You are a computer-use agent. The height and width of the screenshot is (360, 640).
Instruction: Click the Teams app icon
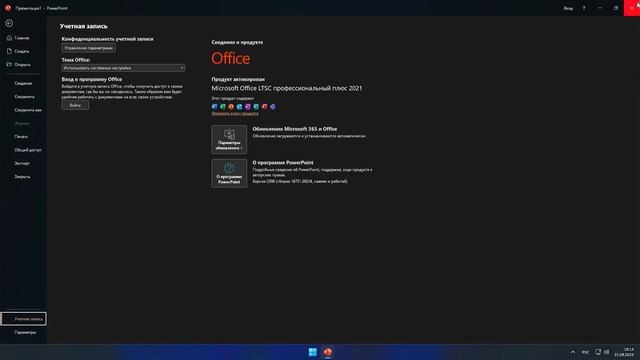pos(273,107)
